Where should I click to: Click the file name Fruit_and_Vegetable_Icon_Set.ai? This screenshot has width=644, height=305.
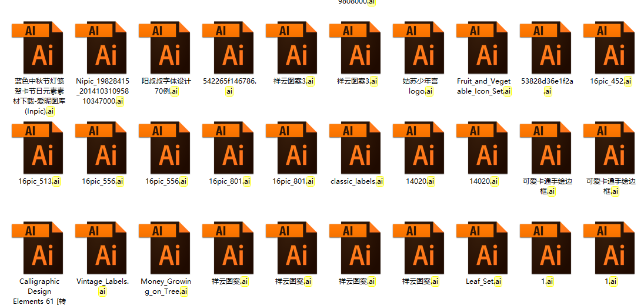[484, 86]
